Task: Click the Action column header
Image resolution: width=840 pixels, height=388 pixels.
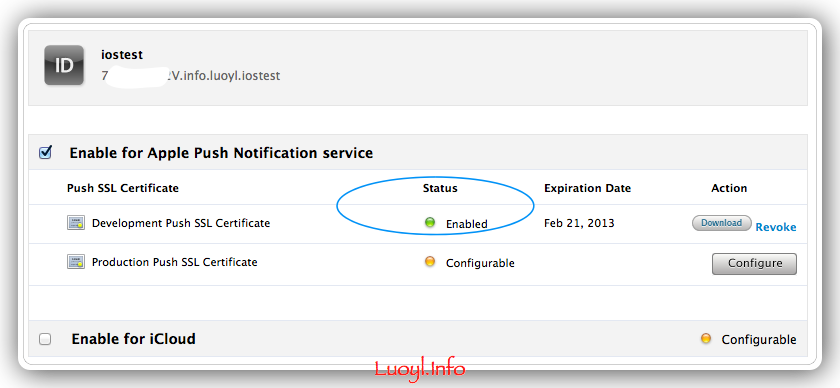Action: point(729,188)
